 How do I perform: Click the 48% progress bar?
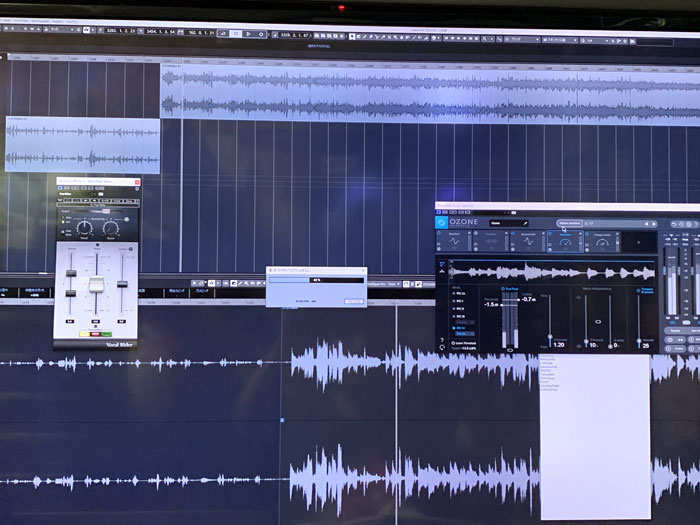[x=316, y=280]
